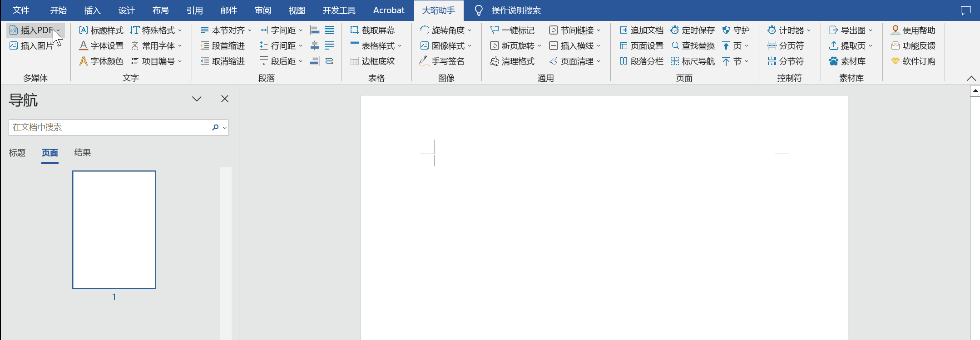Click the left-aligned paragraph lines icon
This screenshot has width=980, height=340.
[x=329, y=46]
